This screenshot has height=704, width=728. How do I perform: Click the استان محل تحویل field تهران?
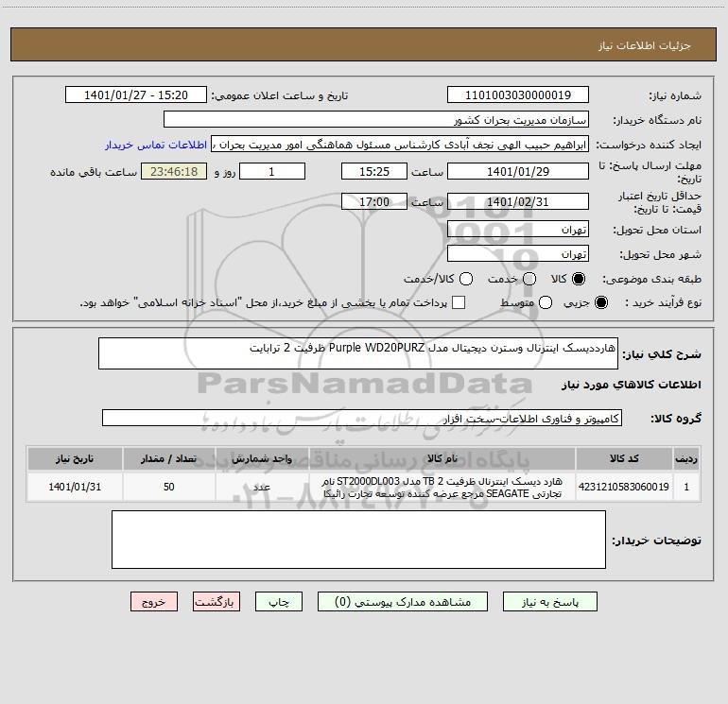pyautogui.click(x=518, y=230)
